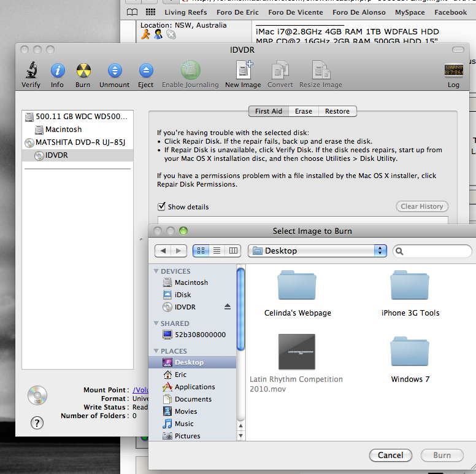Switch dialog to list view

[x=217, y=251]
